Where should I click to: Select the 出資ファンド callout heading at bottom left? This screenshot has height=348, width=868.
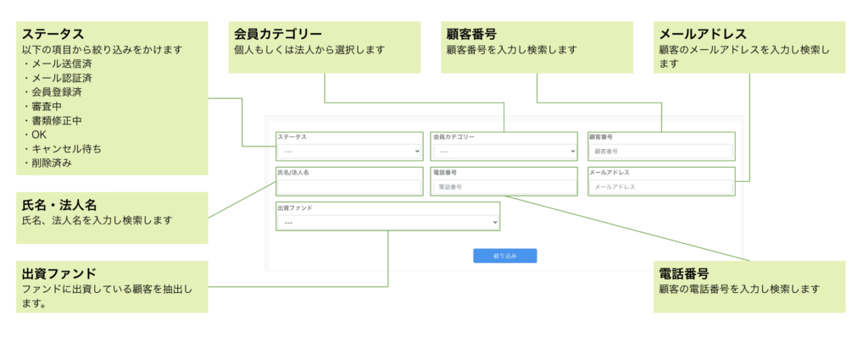[58, 273]
